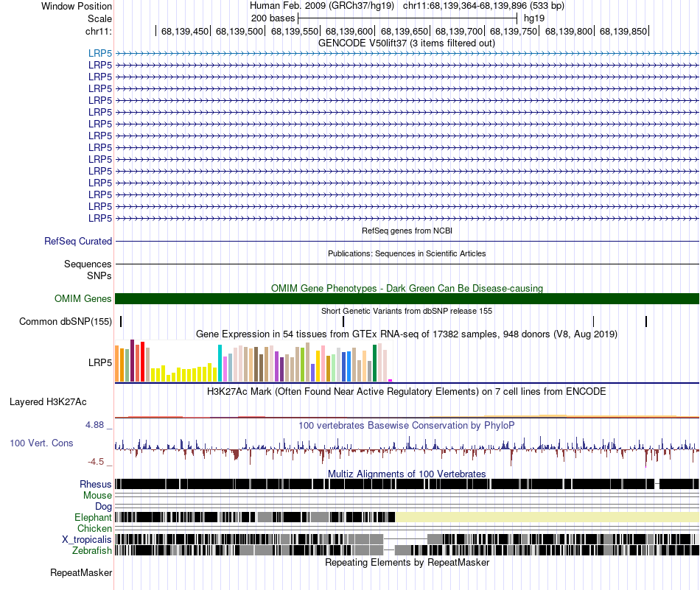
Task: Click 'Short Genetic Variants from dbSNP release 155'
Action: [407, 311]
